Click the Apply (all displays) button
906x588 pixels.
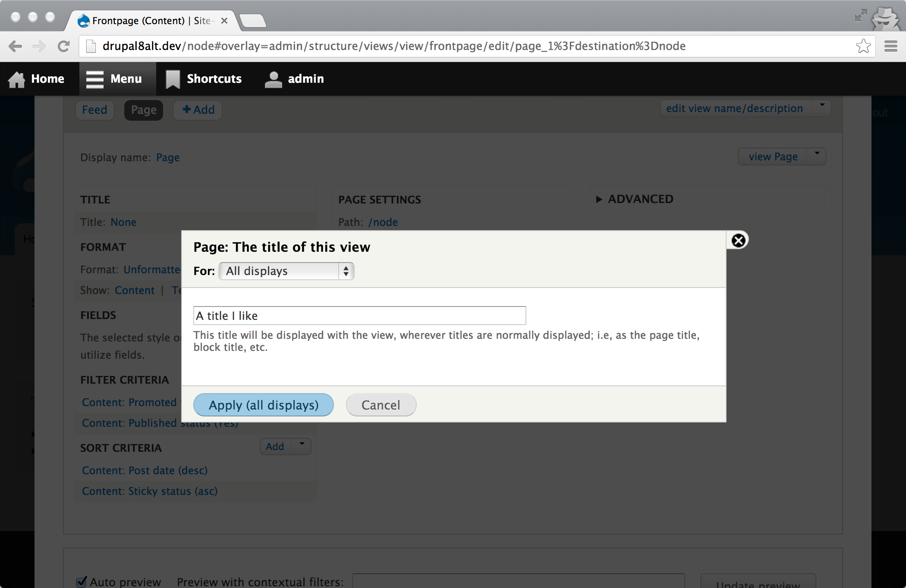[263, 405]
